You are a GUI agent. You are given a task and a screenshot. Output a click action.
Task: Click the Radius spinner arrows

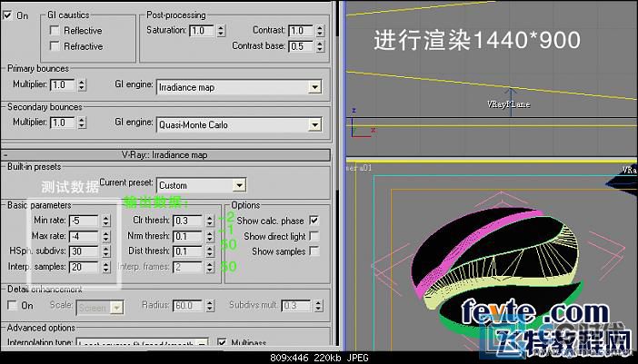[x=210, y=306]
